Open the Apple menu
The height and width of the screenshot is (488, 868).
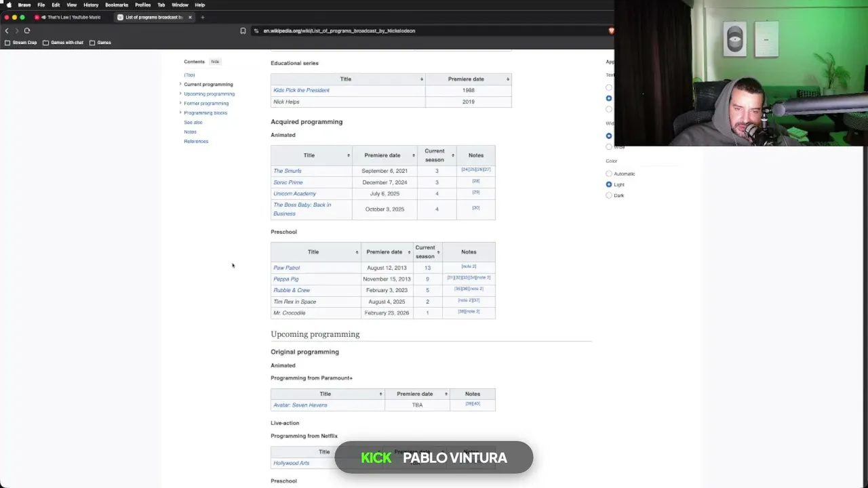tap(9, 5)
